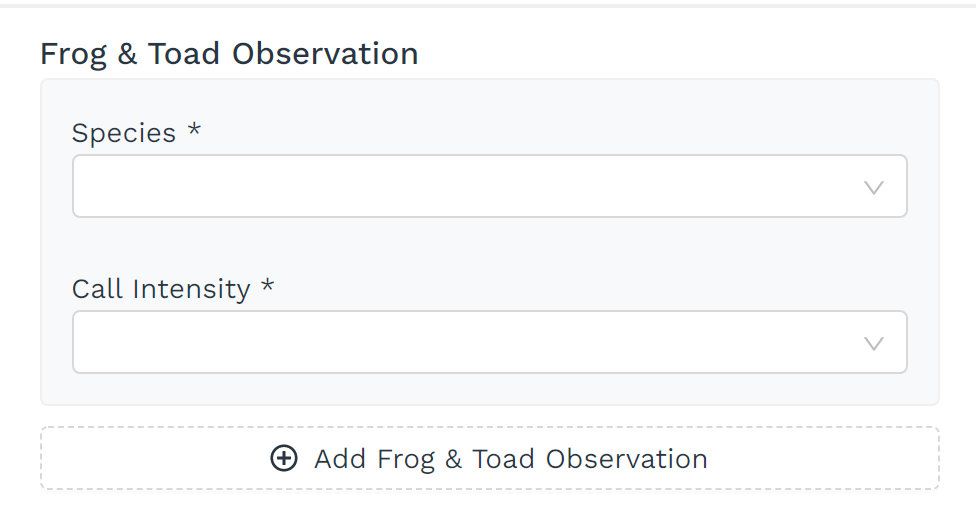The height and width of the screenshot is (524, 976).
Task: Click the left edge of the Species combo box
Action: [76, 187]
